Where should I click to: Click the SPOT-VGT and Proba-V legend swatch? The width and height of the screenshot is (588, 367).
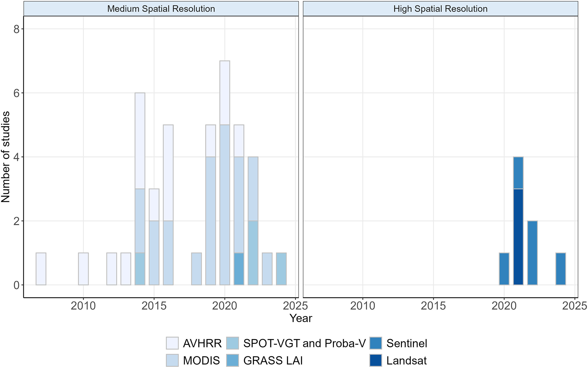[232, 343]
